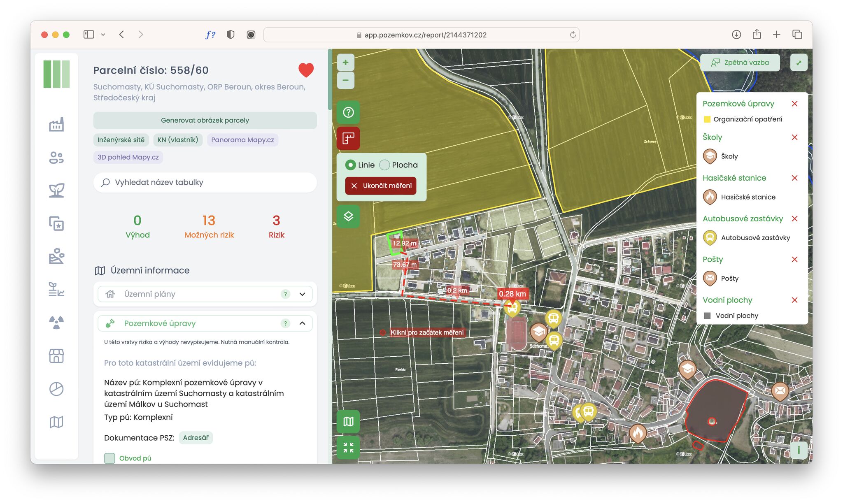Open 3D pohled Mapy.cz link
The image size is (843, 504).
128,157
